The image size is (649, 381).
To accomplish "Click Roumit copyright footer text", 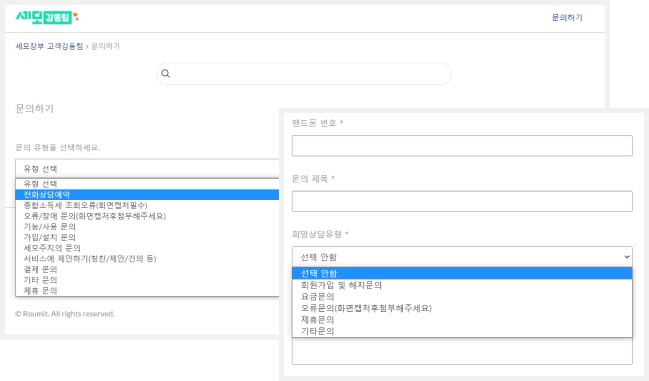I will [x=65, y=314].
